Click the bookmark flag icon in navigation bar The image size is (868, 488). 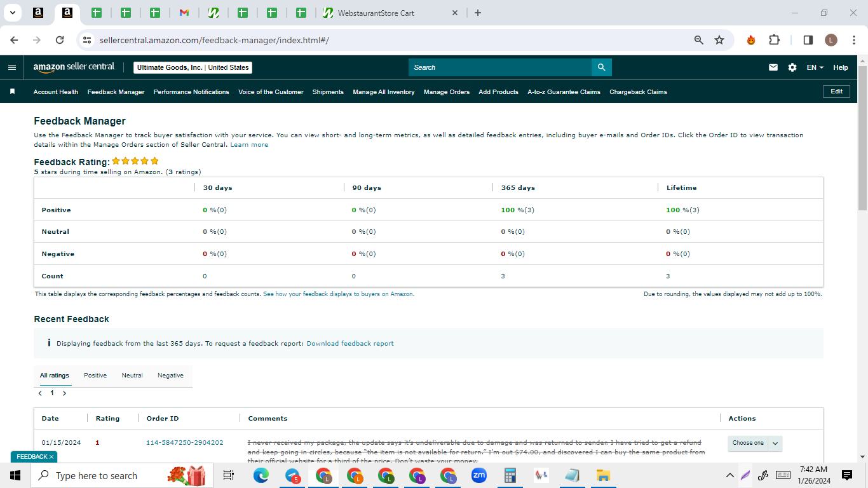(x=12, y=91)
